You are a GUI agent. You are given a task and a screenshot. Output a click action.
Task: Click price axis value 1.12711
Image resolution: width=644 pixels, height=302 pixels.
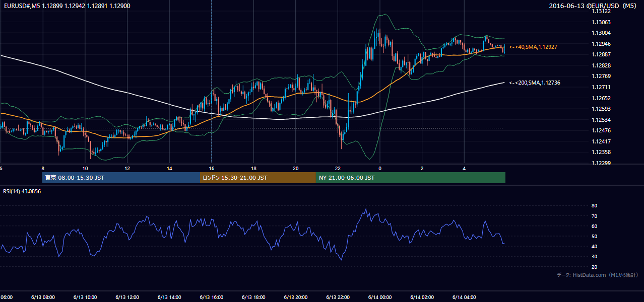(x=602, y=87)
